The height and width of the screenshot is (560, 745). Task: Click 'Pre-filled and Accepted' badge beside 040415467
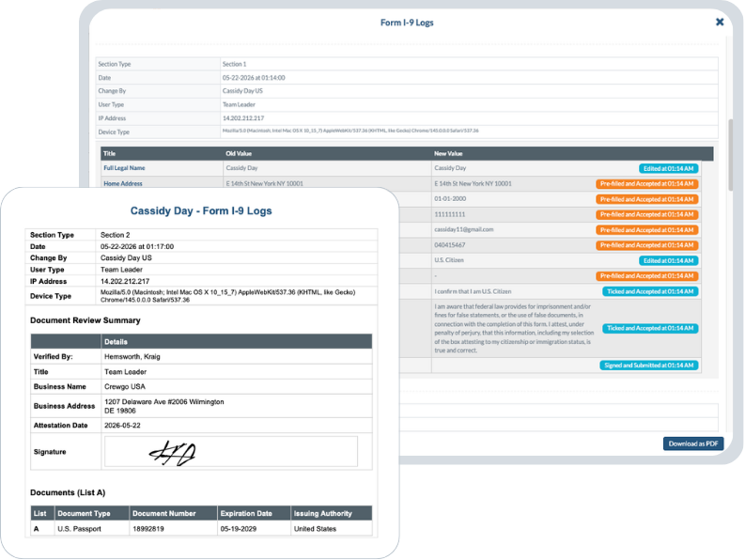coord(646,245)
